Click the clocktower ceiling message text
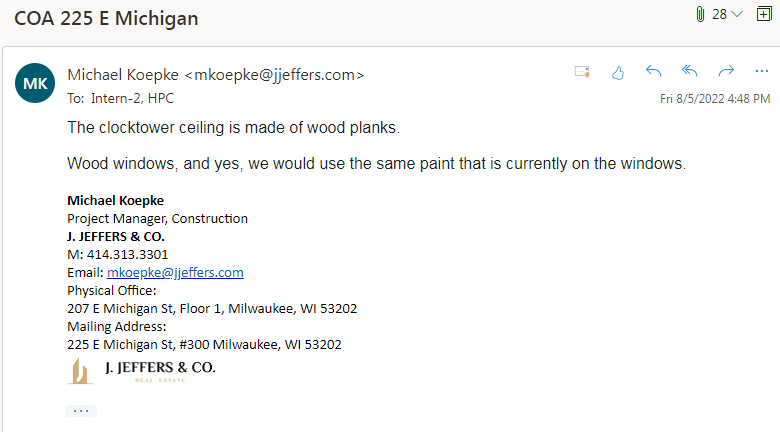Image resolution: width=780 pixels, height=432 pixels. click(234, 128)
